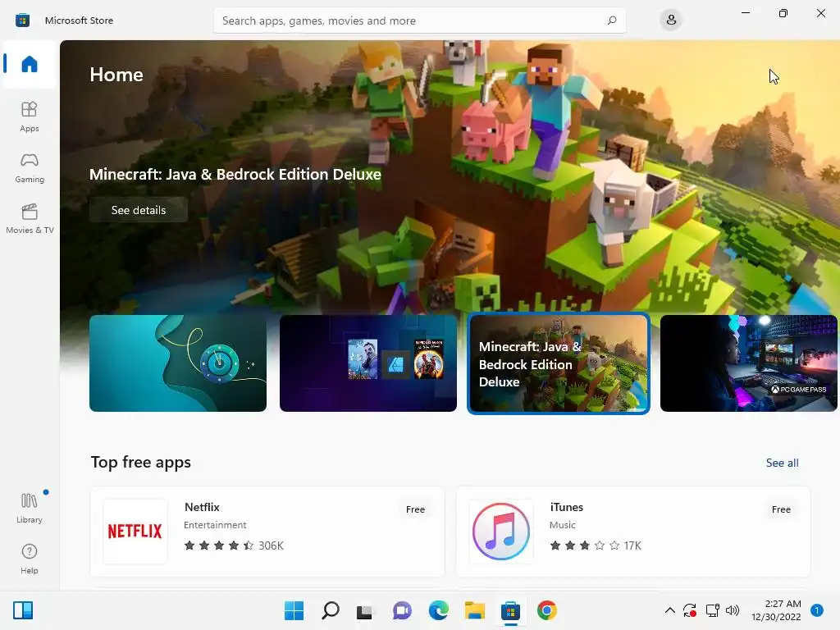Click the Netflix 306K rating

click(x=234, y=546)
